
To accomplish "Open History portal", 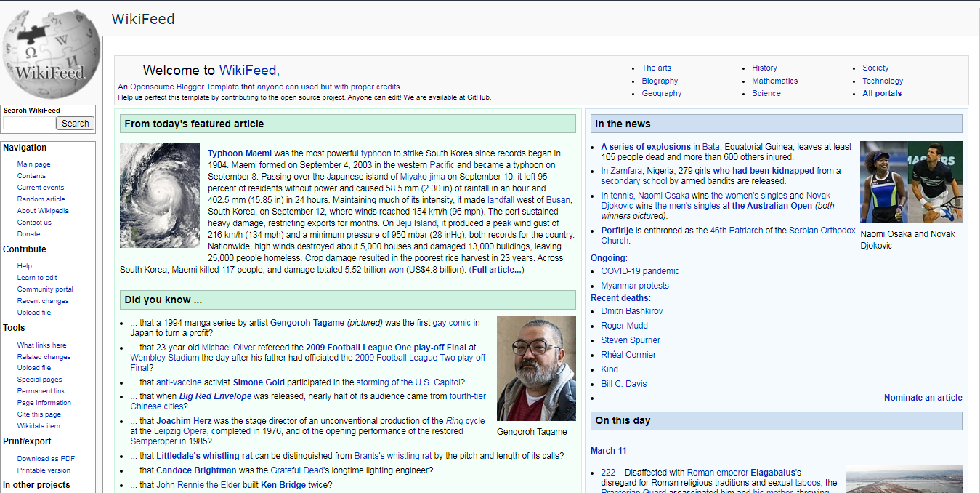I will [764, 68].
